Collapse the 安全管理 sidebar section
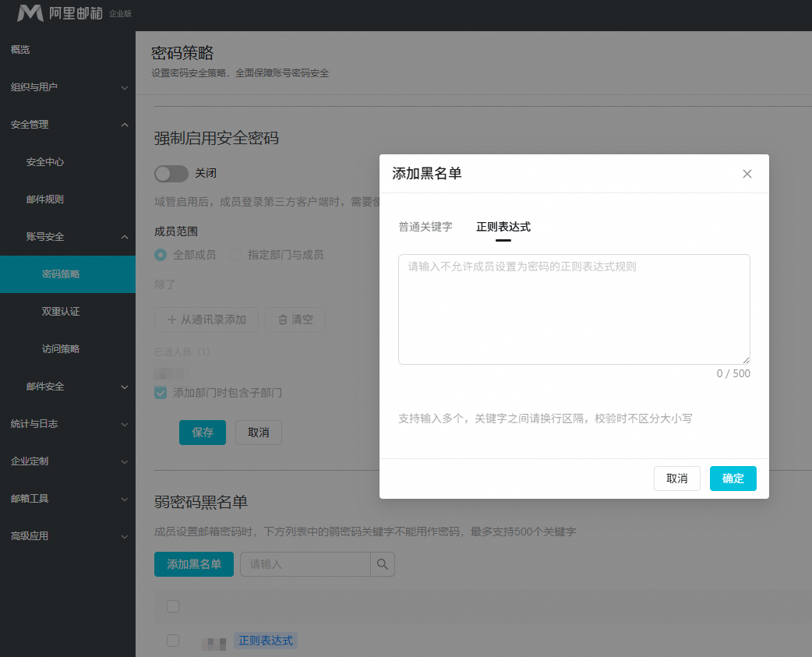 tap(68, 125)
